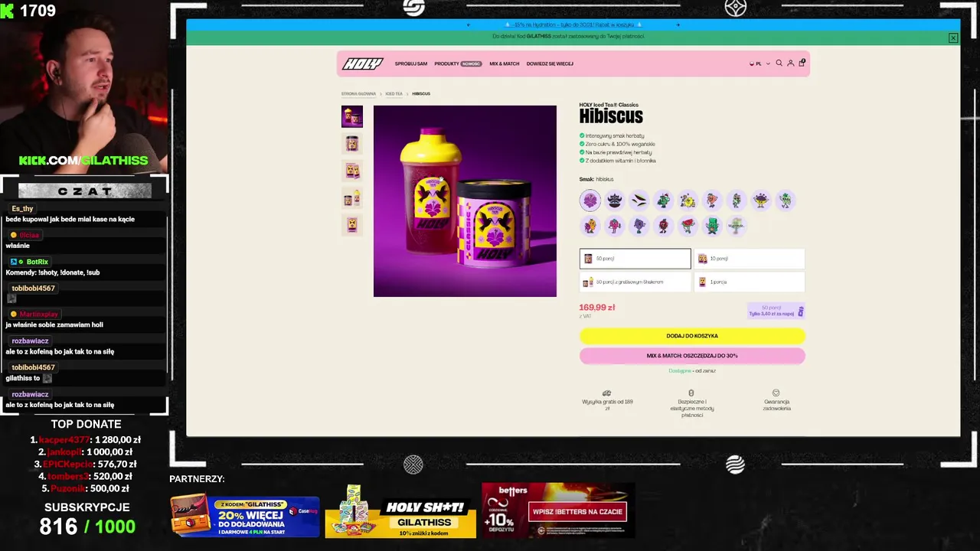Select the green pear character flavor
Viewport: 980px width, 551px height.
[x=737, y=201]
